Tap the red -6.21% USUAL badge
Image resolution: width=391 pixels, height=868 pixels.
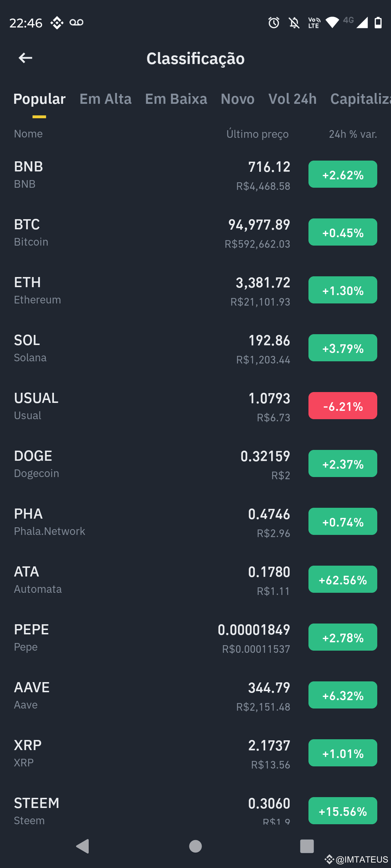(343, 406)
